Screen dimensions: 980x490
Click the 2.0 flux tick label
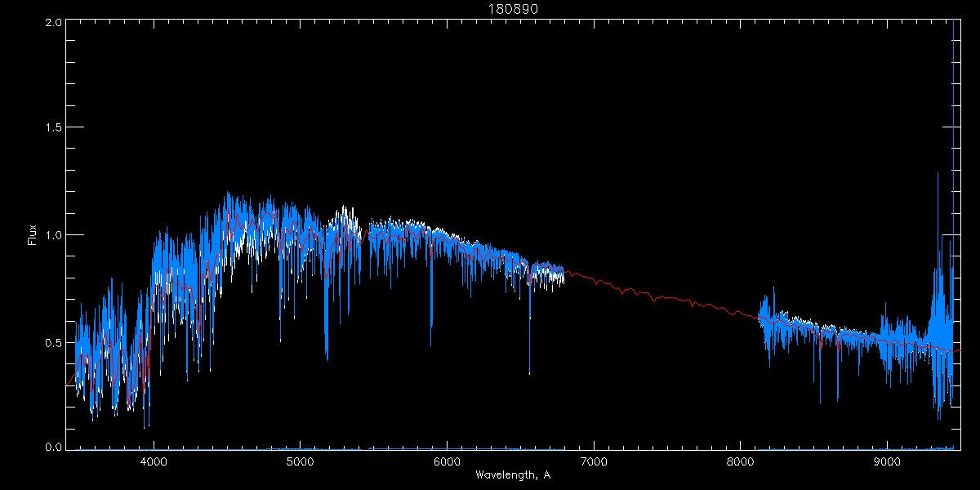pos(53,22)
